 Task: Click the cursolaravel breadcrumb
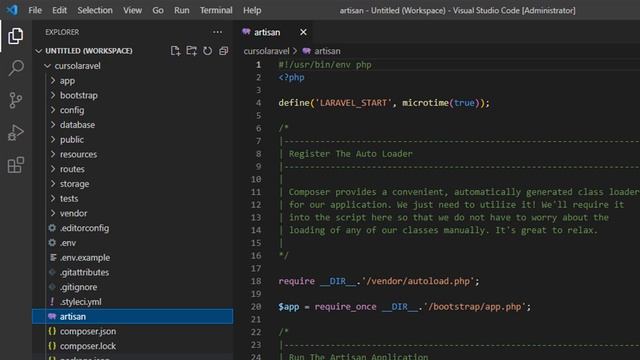pos(267,51)
